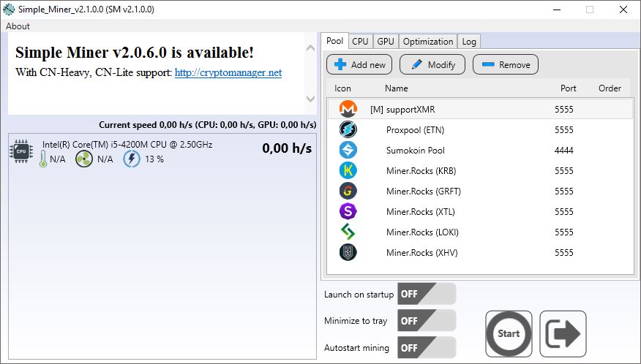Select the 'Proxpool (ETN)' pool row
This screenshot has width=641, height=364.
[x=480, y=130]
